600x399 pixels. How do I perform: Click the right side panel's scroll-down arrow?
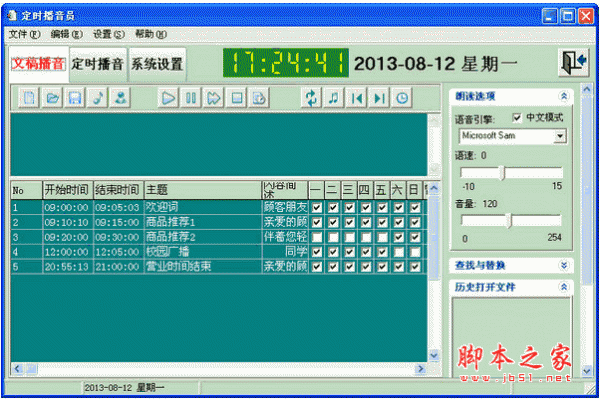587,370
